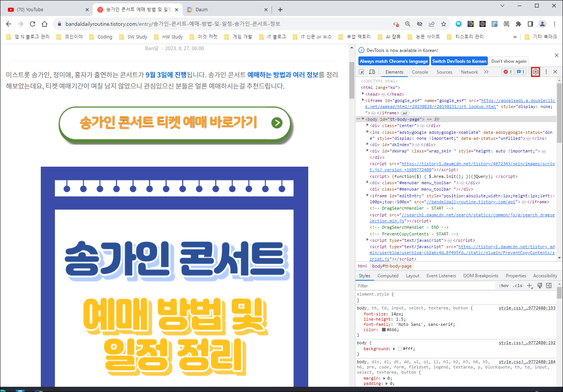Open the Chrome profile avatar
The width and height of the screenshot is (563, 392).
tap(542, 24)
